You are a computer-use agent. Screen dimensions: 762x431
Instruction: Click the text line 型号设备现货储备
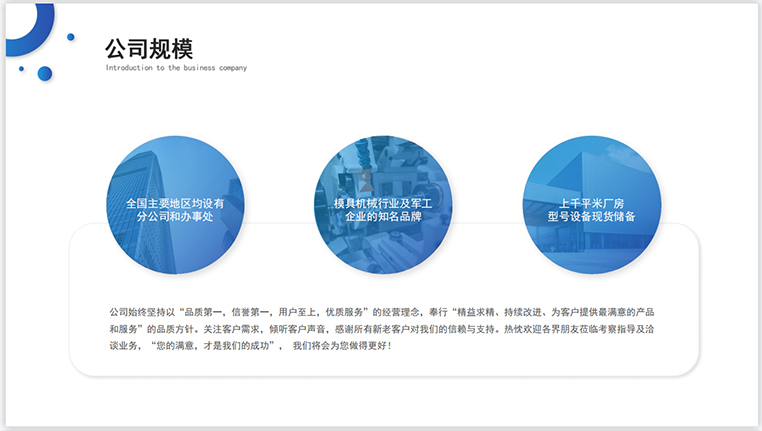click(x=592, y=216)
